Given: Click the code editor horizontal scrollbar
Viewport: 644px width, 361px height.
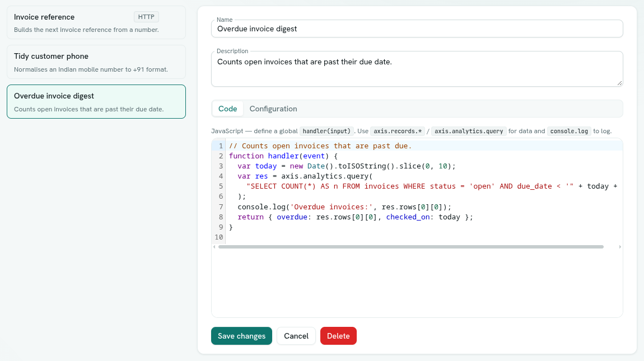Looking at the screenshot, I should (410, 247).
